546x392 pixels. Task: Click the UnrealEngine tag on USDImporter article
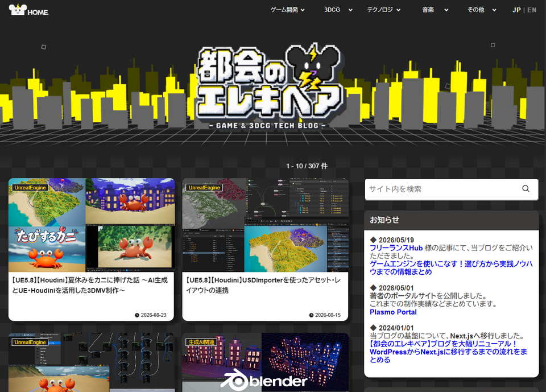click(204, 187)
